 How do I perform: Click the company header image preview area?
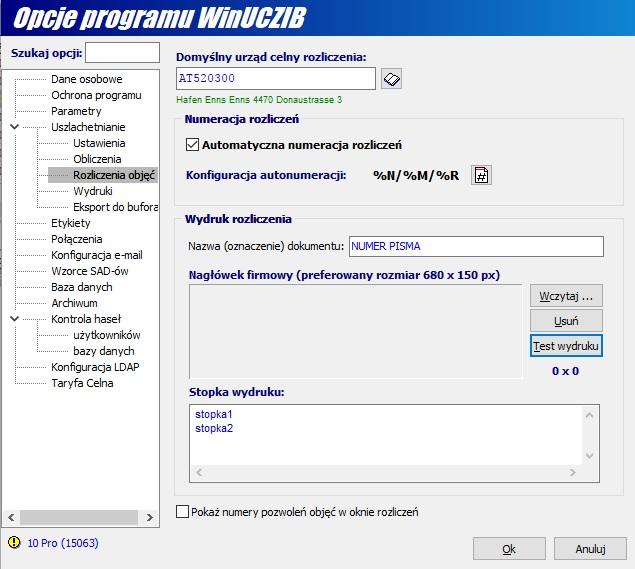(356, 331)
